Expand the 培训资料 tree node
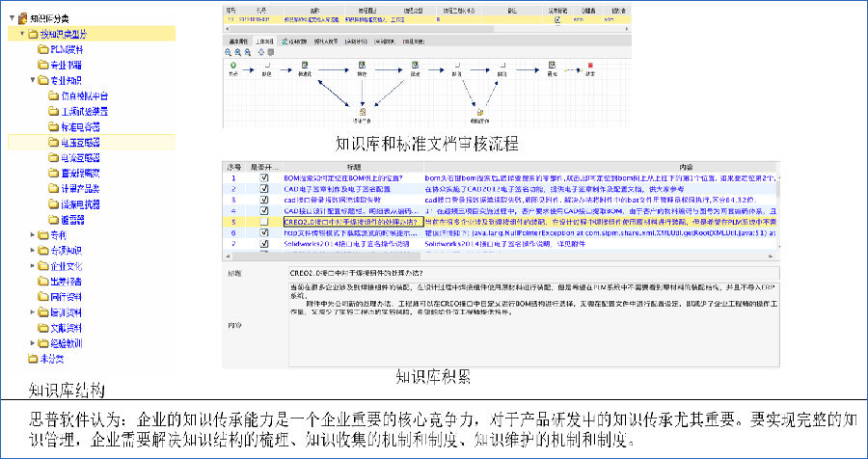This screenshot has height=459, width=868. pos(33,311)
